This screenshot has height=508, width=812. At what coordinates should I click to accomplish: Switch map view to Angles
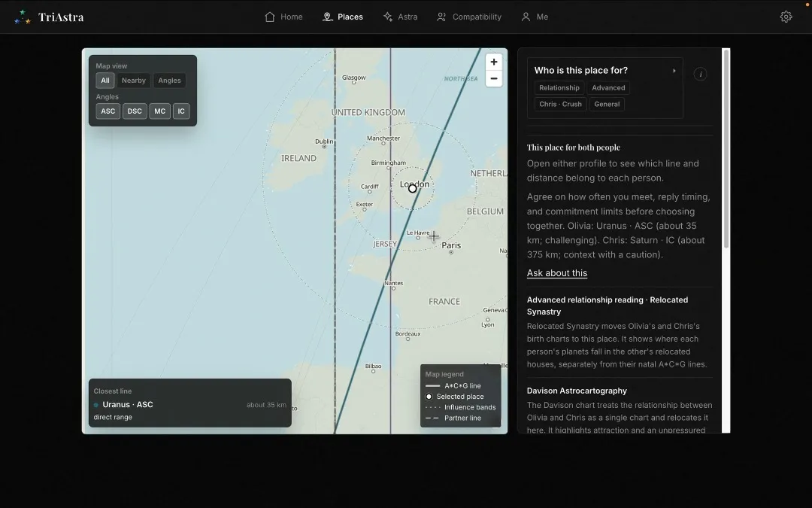169,81
